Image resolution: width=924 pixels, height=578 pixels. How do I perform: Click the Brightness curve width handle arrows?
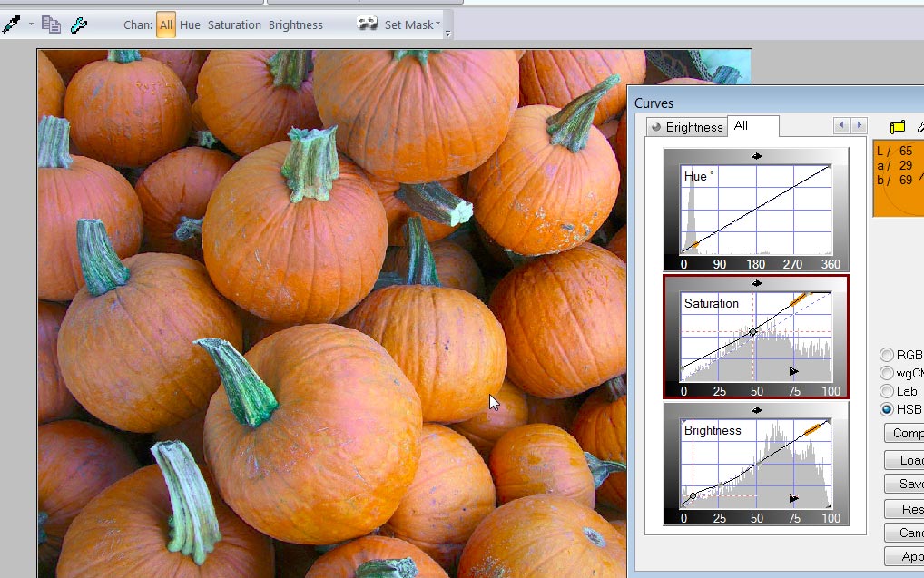tap(757, 410)
